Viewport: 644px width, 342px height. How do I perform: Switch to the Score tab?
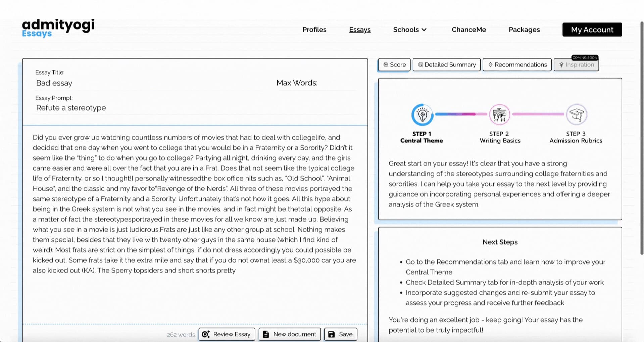(394, 64)
